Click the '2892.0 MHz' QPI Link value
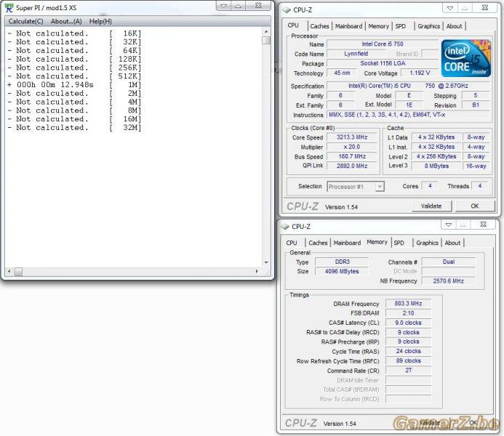 (x=352, y=166)
